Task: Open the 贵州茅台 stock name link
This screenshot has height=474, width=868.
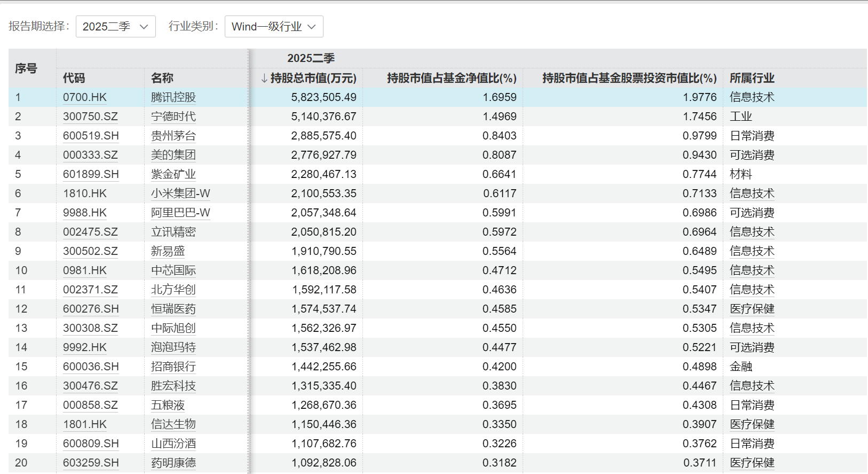Action: pos(173,136)
